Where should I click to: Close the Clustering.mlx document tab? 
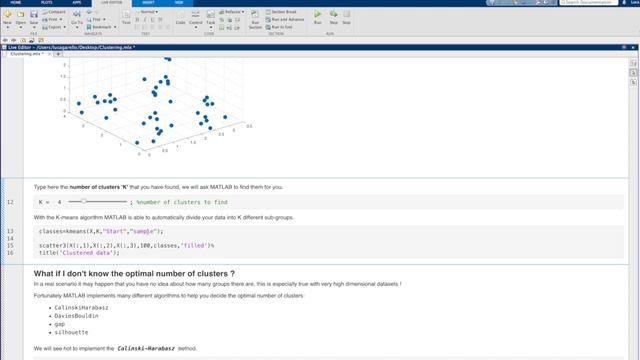click(50, 54)
